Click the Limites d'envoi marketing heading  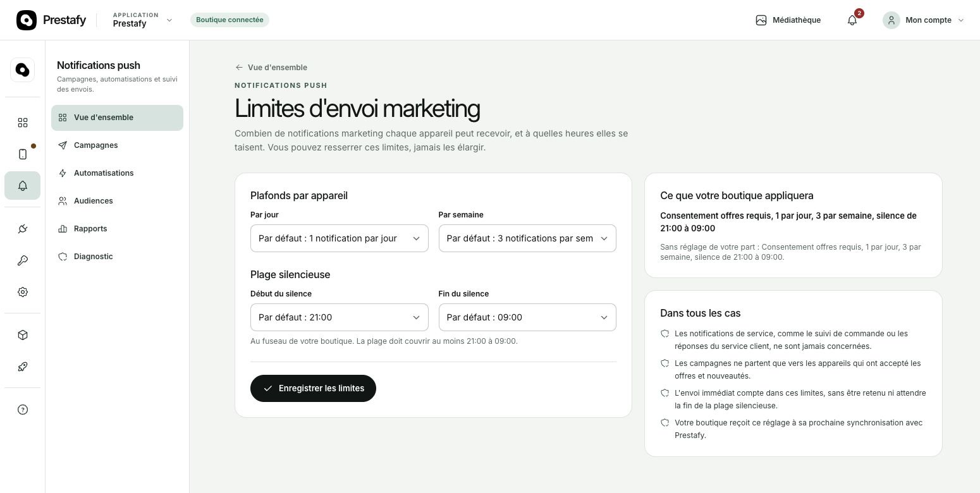(357, 109)
